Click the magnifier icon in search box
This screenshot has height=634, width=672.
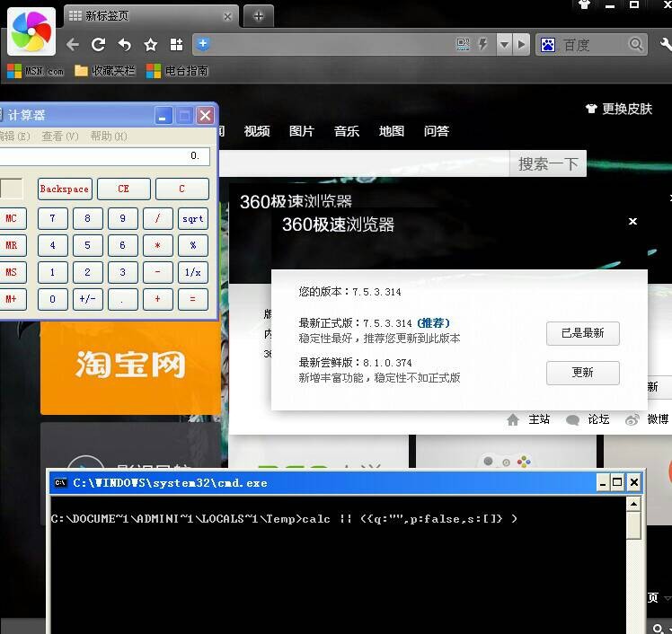pyautogui.click(x=635, y=44)
